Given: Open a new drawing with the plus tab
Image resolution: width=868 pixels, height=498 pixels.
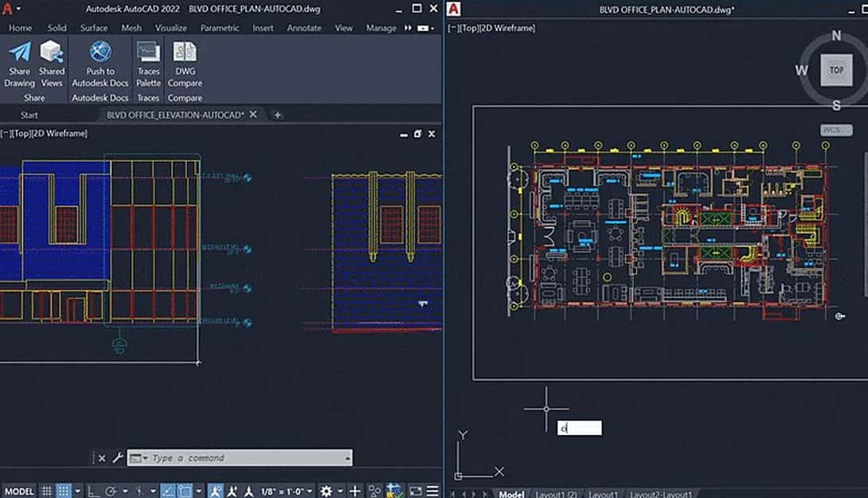Looking at the screenshot, I should [277, 115].
